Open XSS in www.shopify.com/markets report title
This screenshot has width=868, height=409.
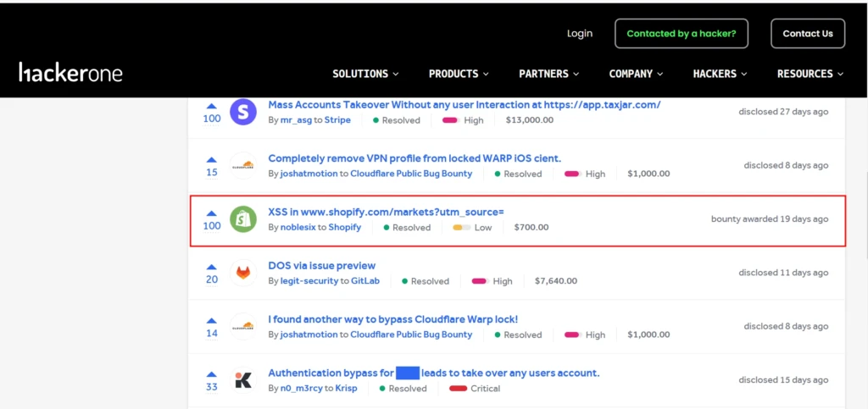pyautogui.click(x=386, y=213)
